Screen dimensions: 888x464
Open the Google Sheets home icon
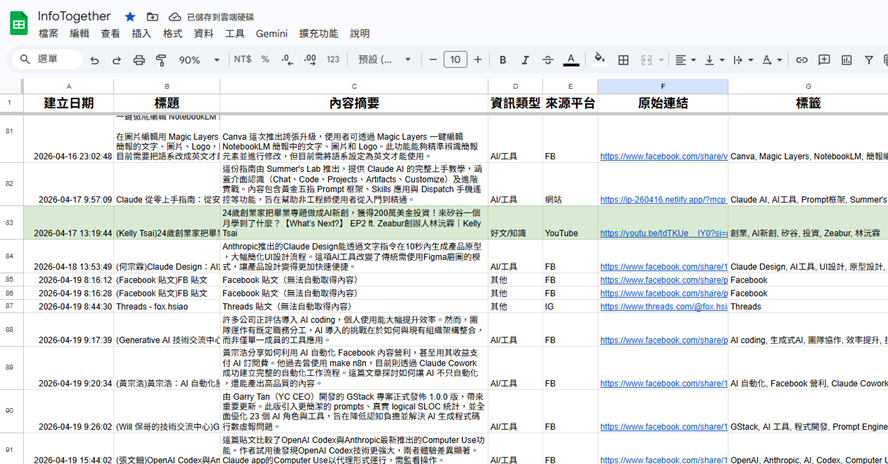pos(19,24)
